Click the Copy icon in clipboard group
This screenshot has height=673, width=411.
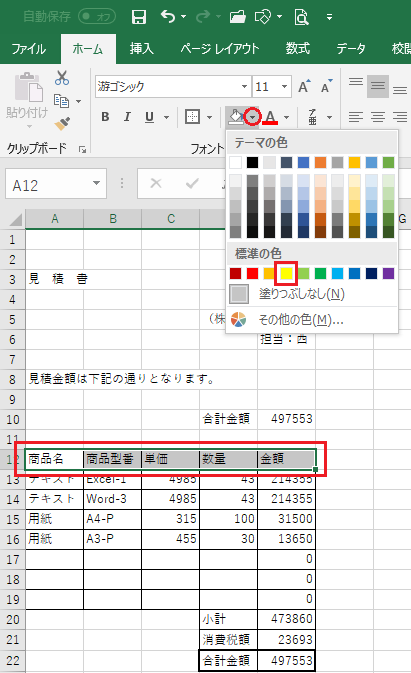pos(61,101)
